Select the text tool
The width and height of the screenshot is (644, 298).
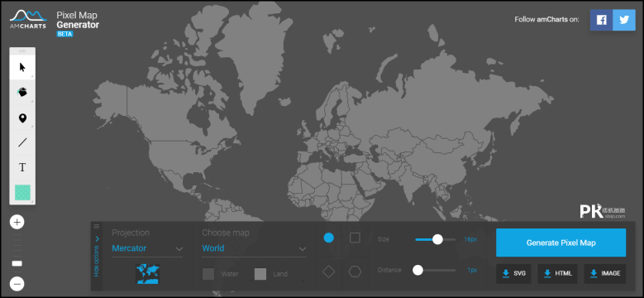pyautogui.click(x=22, y=168)
